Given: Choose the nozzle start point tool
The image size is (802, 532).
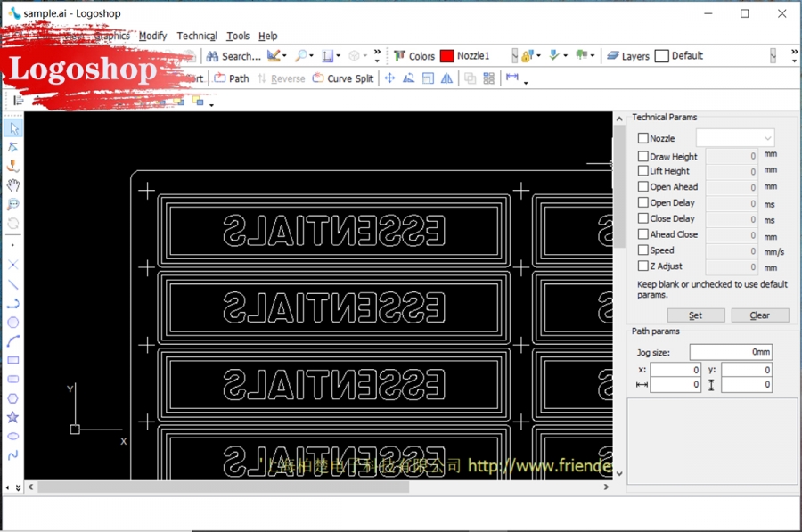Looking at the screenshot, I should coord(13,166).
